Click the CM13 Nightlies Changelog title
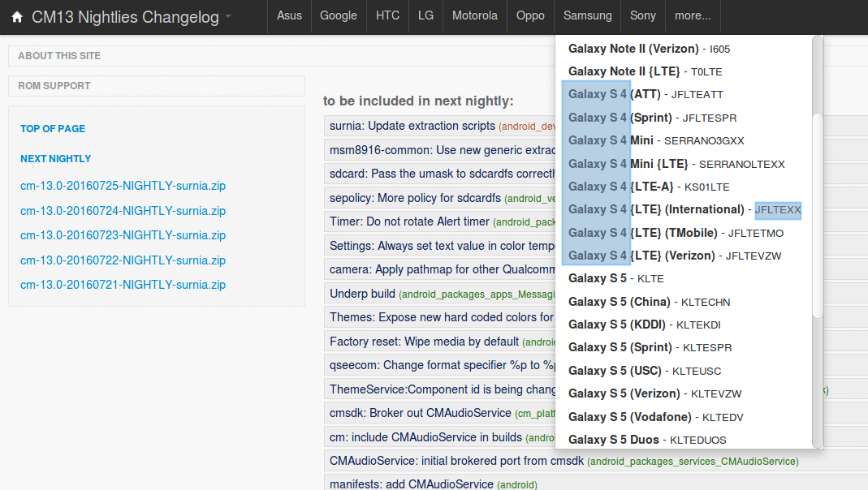This screenshot has height=490, width=868. click(125, 17)
